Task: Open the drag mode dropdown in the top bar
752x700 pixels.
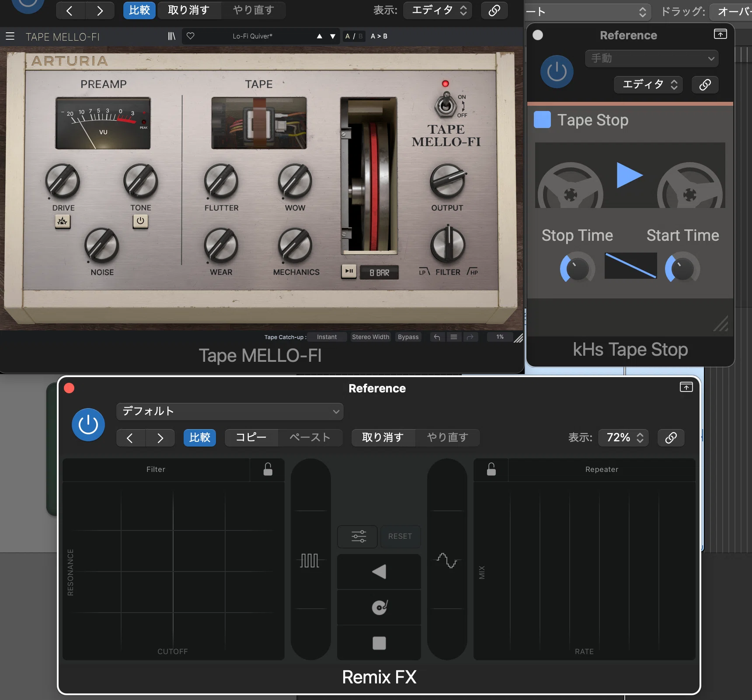Action: coord(731,11)
